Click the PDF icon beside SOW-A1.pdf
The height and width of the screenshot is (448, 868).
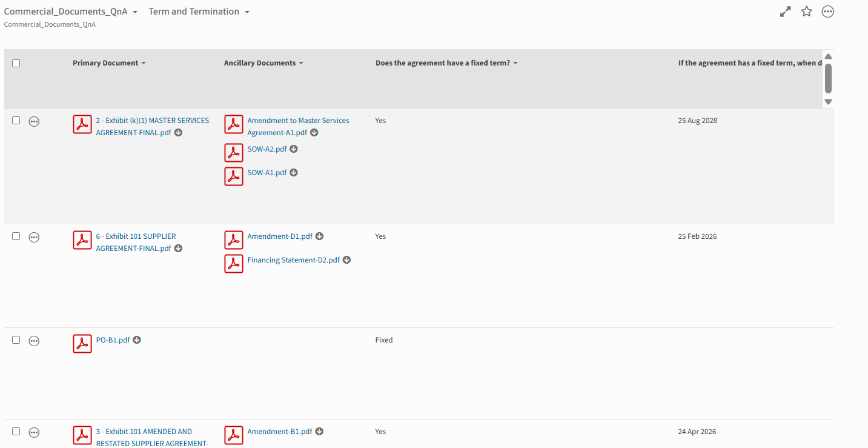234,176
